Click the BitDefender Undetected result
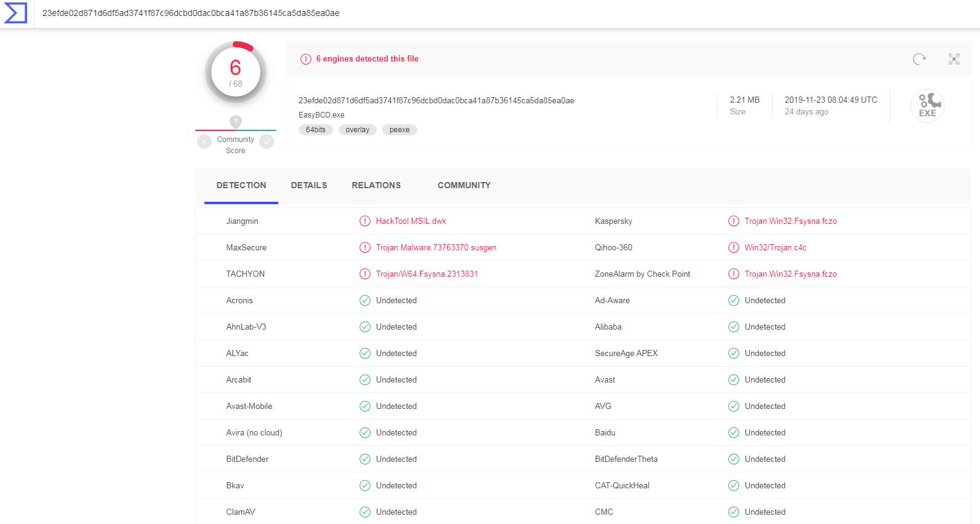 coord(396,459)
